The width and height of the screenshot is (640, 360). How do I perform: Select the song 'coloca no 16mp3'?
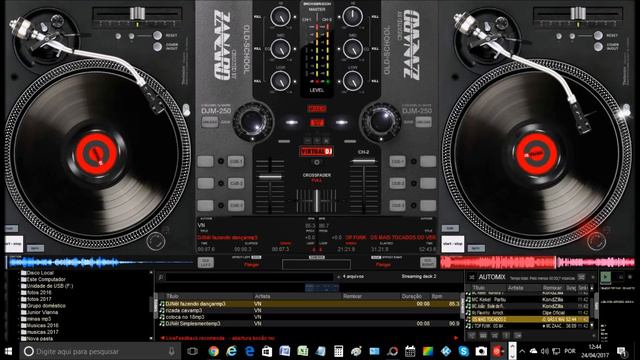click(309, 317)
